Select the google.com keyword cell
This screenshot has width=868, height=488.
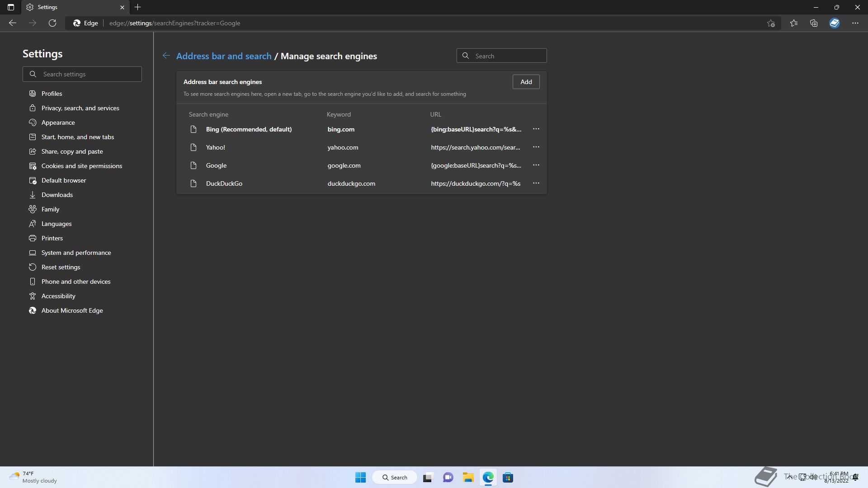tap(344, 165)
